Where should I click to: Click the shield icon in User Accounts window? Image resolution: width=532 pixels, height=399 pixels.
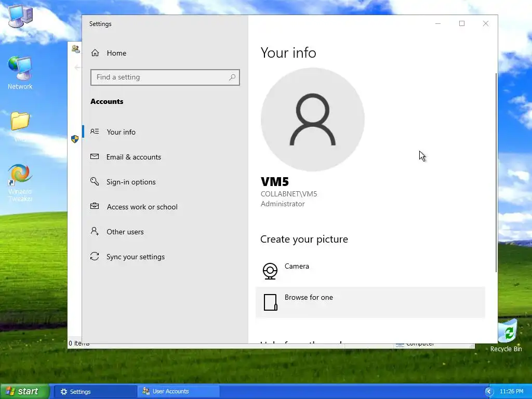(75, 139)
